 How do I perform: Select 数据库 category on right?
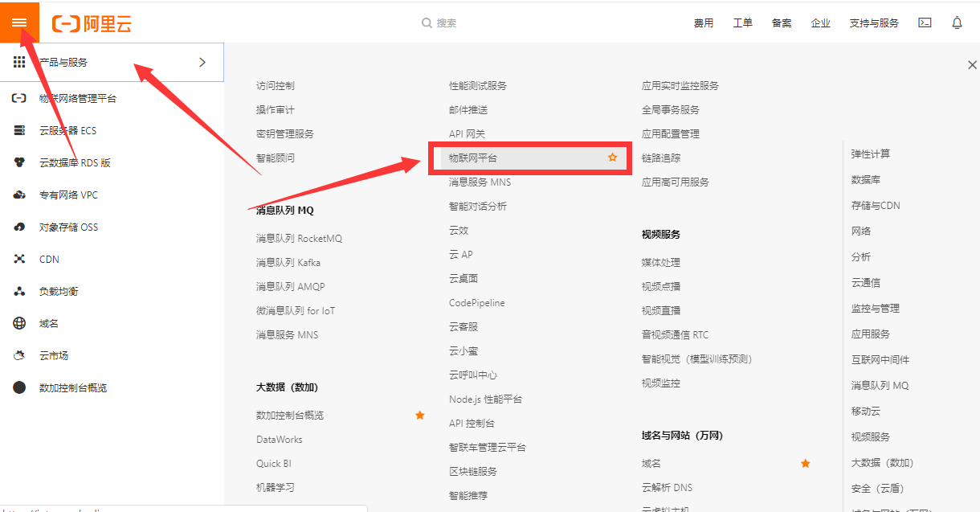[x=866, y=179]
